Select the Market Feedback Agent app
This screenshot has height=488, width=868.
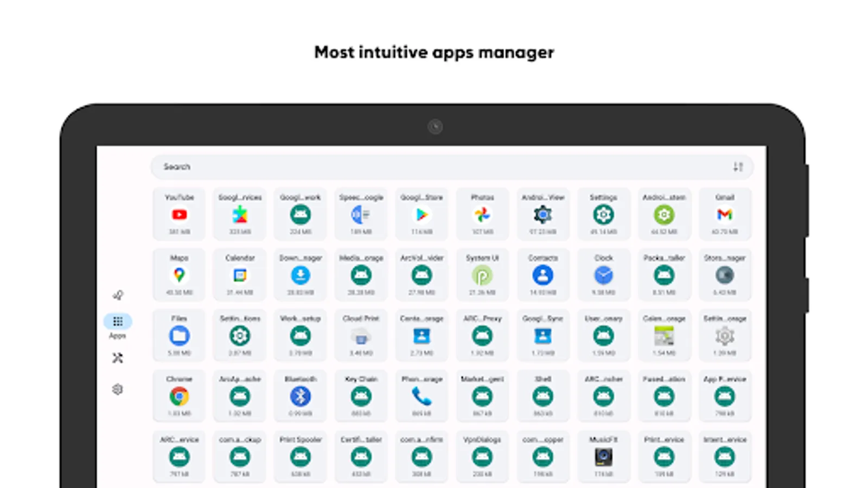coord(482,396)
